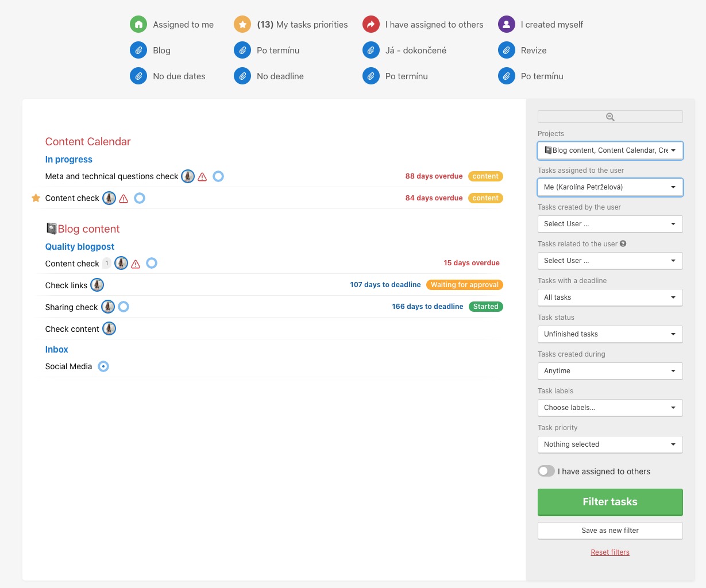706x588 pixels.
Task: Click the assignee avatar on Check content task
Action: click(x=109, y=328)
